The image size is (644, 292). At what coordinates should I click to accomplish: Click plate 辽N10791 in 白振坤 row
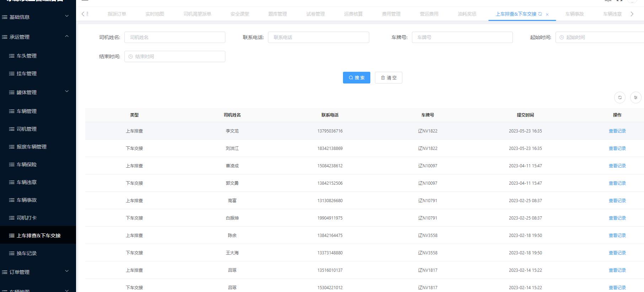point(428,218)
